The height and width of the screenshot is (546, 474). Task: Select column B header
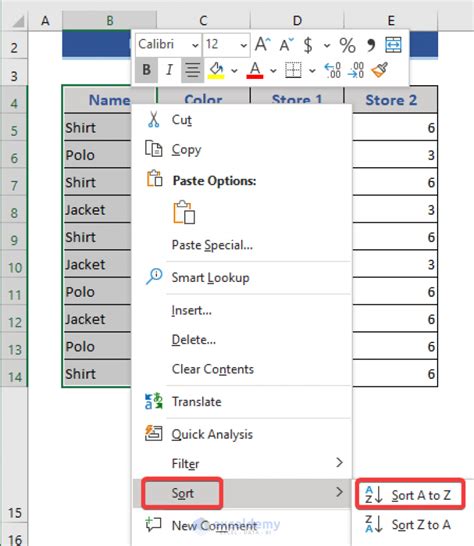point(109,21)
